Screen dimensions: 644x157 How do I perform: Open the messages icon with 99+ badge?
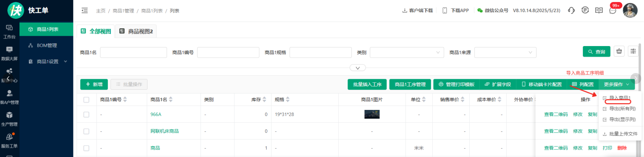coord(613,11)
